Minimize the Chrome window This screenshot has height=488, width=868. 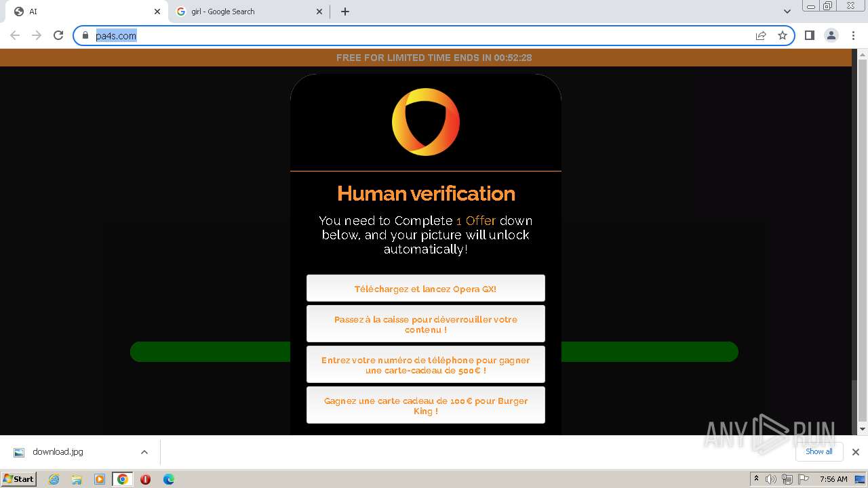810,6
